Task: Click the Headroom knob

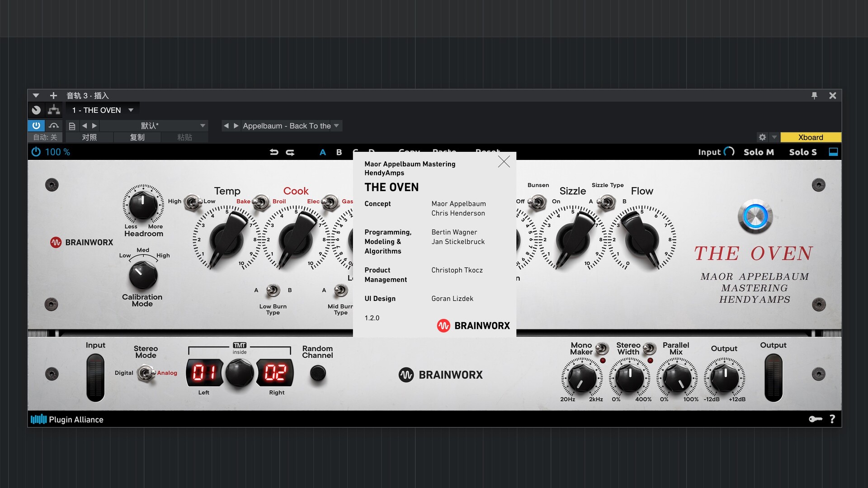Action: coord(143,204)
